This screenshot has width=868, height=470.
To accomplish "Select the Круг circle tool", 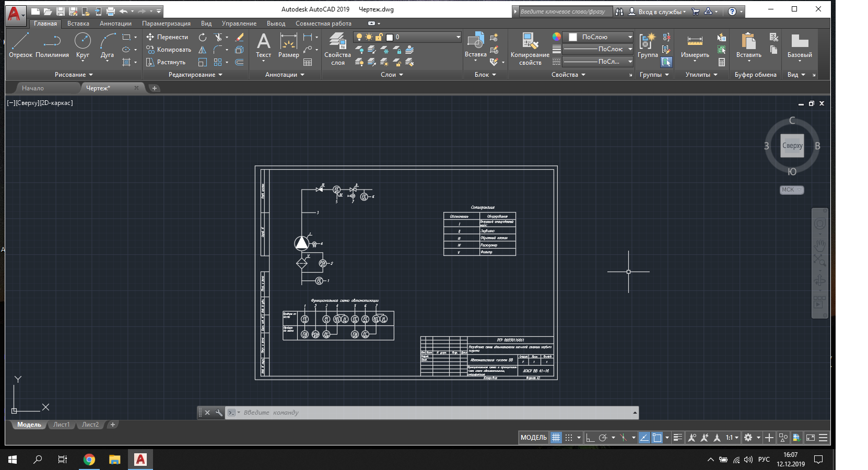I will coord(83,45).
